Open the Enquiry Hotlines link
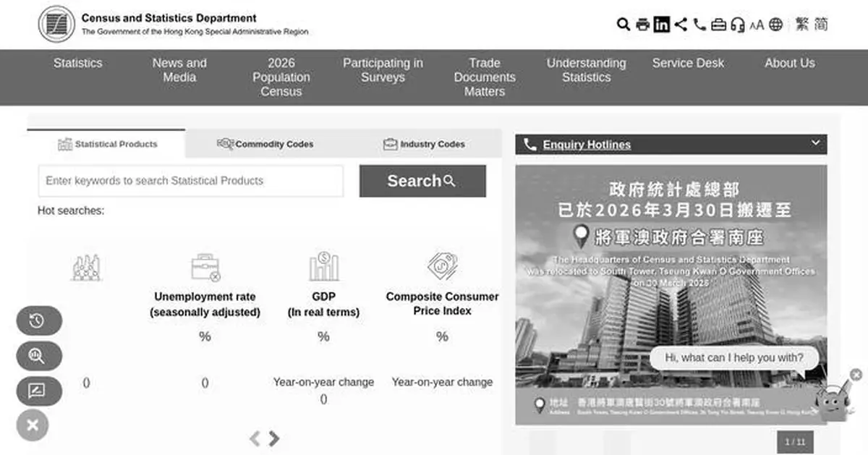Screen dimensions: 868x455 587,145
